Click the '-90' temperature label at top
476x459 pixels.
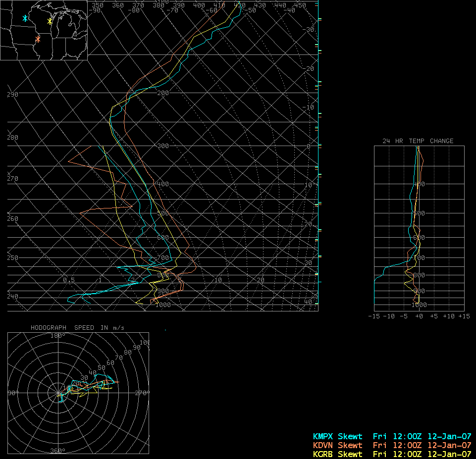point(95,10)
